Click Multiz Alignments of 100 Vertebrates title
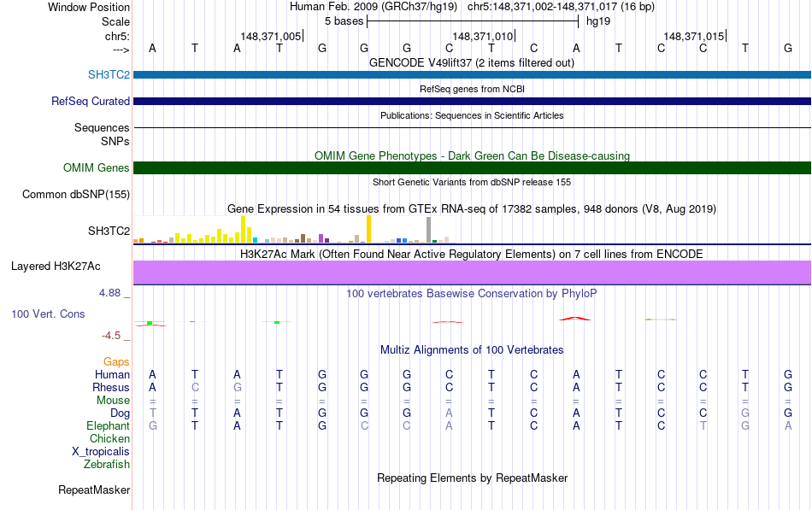 pos(472,350)
